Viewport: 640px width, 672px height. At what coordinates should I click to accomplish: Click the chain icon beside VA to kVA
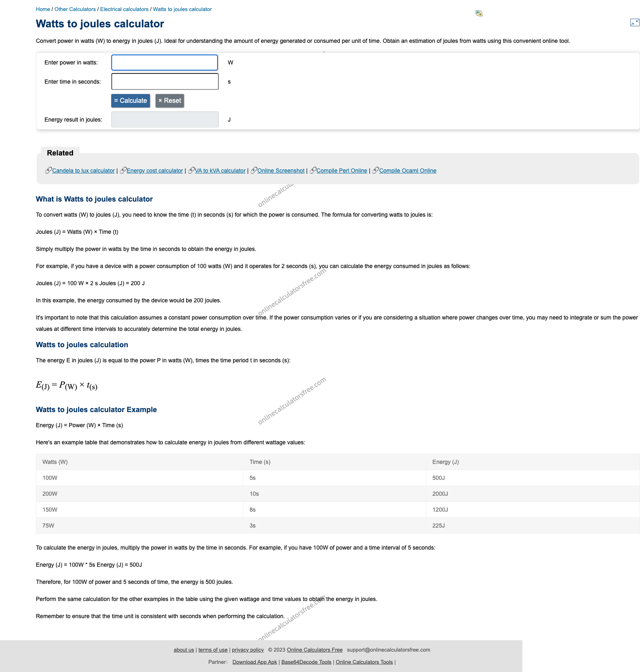pyautogui.click(x=191, y=170)
